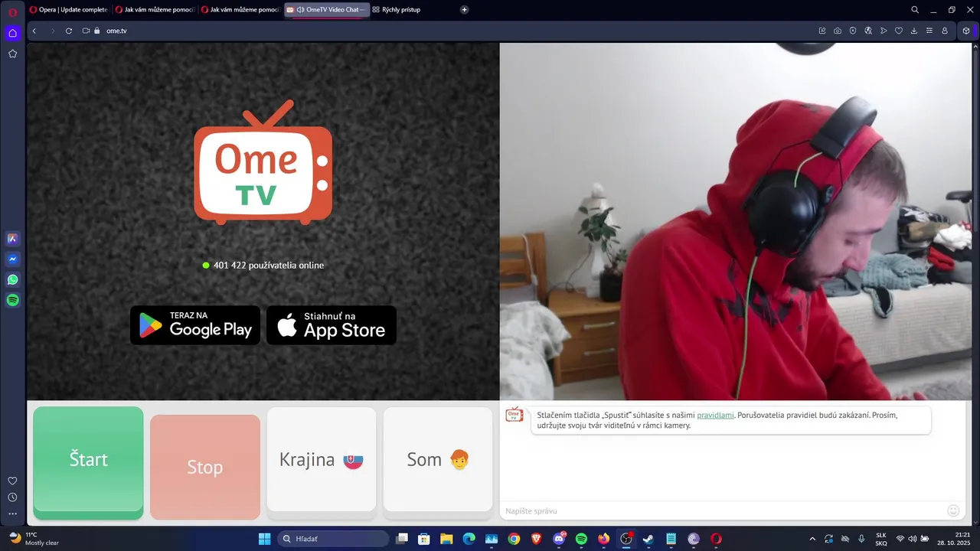Open the volume speaker tray icon

pos(913,539)
